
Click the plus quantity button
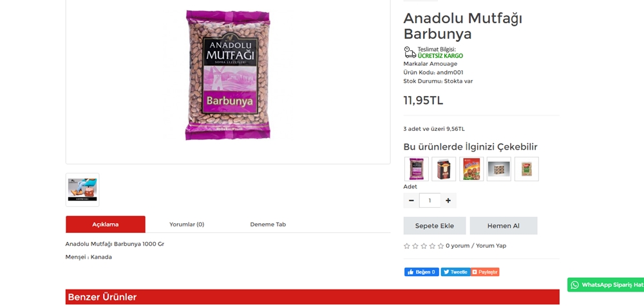[448, 201]
